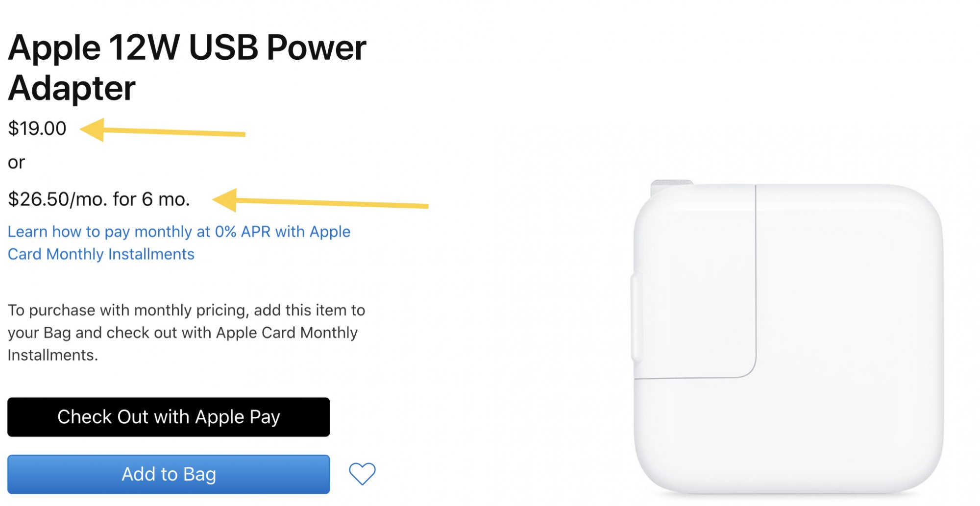Check out with Apple Pay
The image size is (980, 506).
coord(169,417)
